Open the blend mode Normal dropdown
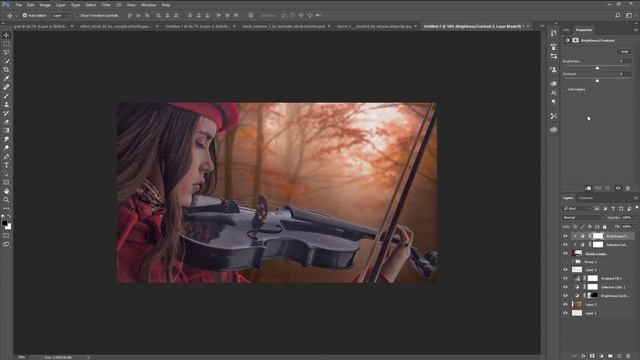The height and width of the screenshot is (360, 640). (x=583, y=218)
